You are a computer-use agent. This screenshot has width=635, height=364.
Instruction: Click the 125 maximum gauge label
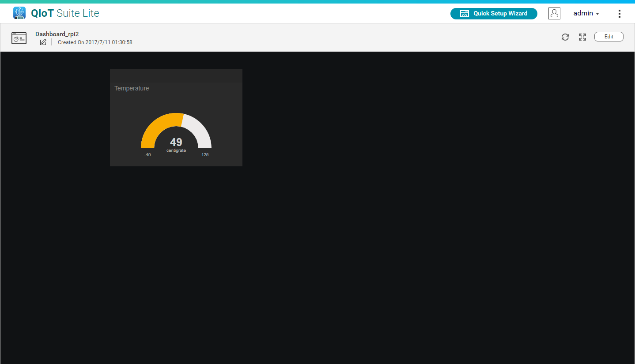point(205,155)
